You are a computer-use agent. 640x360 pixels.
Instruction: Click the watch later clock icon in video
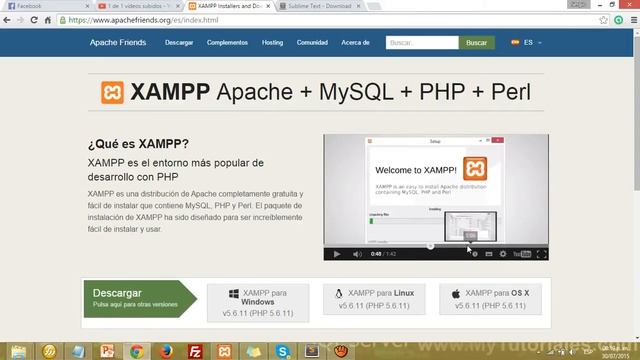click(475, 254)
